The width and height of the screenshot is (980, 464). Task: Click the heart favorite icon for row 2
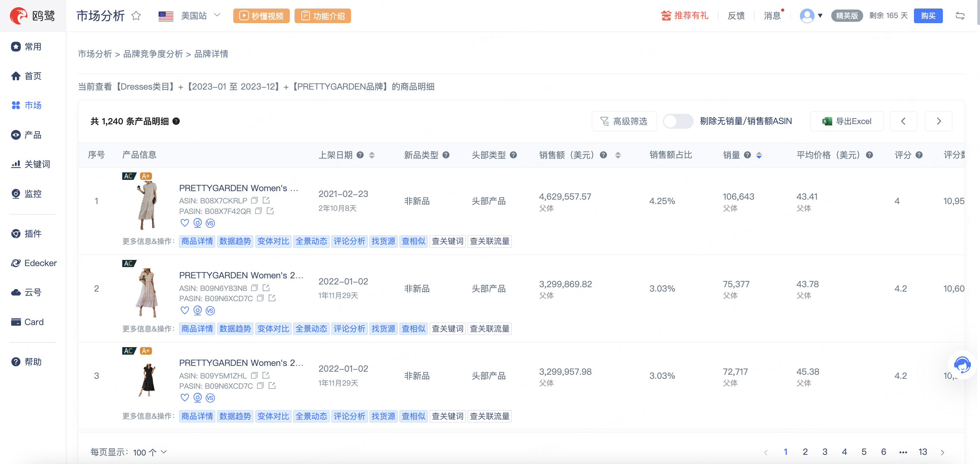coord(185,310)
